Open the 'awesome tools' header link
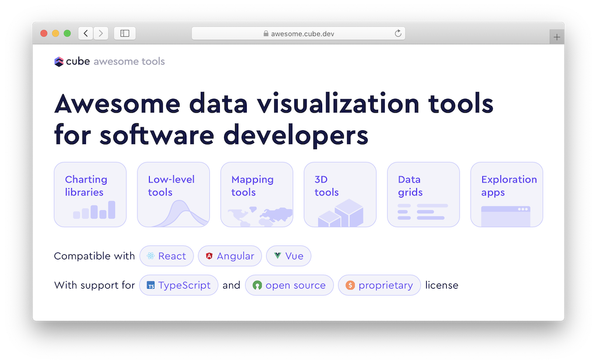The image size is (597, 364). pos(129,61)
